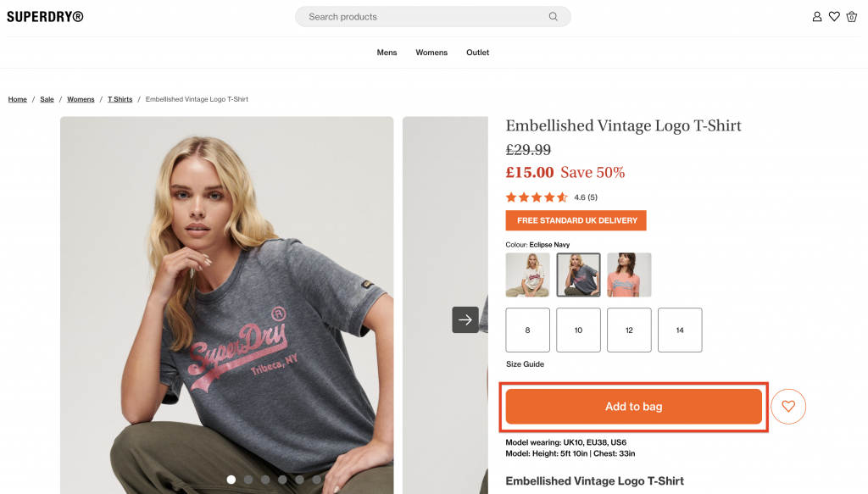
Task: Open the shopping bag icon
Action: tap(852, 17)
